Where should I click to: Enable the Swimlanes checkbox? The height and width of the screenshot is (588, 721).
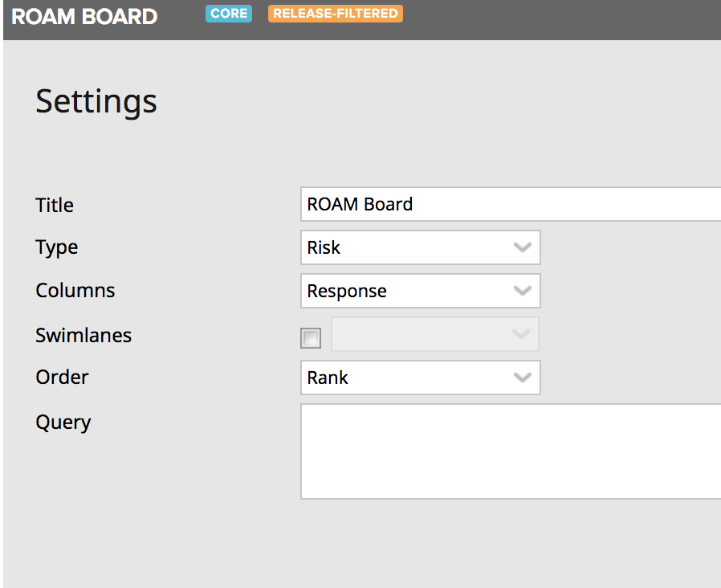click(x=311, y=338)
